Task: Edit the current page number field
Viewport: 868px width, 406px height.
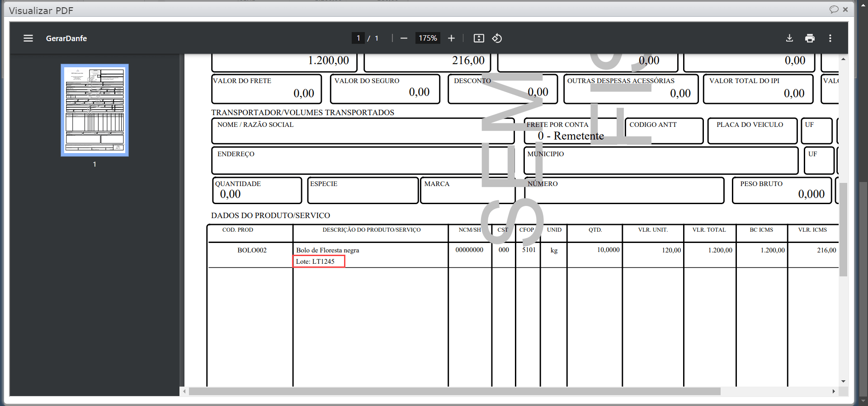Action: point(358,38)
